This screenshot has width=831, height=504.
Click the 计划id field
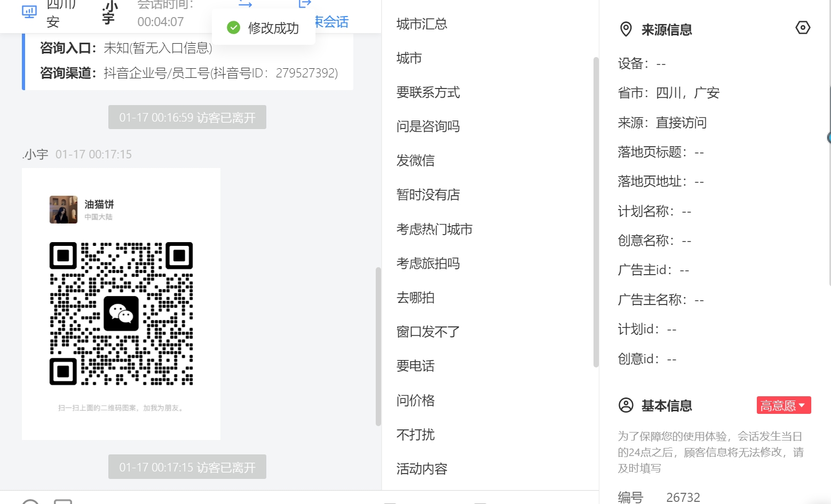pos(647,330)
